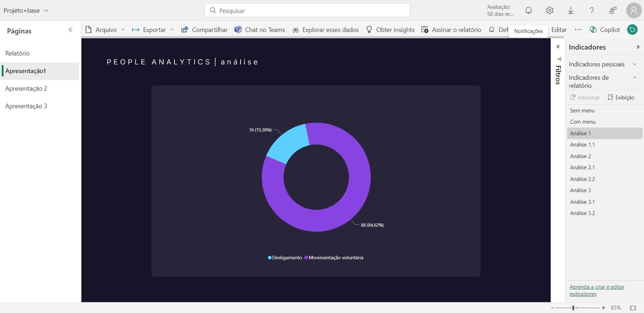The height and width of the screenshot is (313, 644).
Task: Open the Notifications bell icon
Action: click(x=528, y=11)
